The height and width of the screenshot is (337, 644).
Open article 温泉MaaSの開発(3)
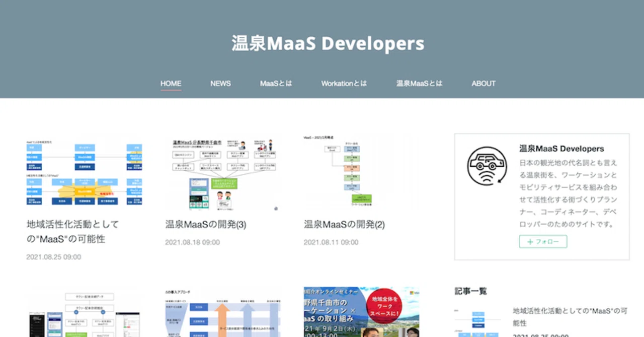(x=206, y=224)
